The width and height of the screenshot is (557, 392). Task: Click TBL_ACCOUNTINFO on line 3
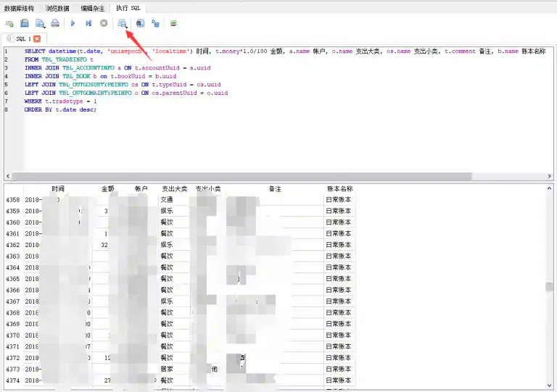[x=88, y=68]
